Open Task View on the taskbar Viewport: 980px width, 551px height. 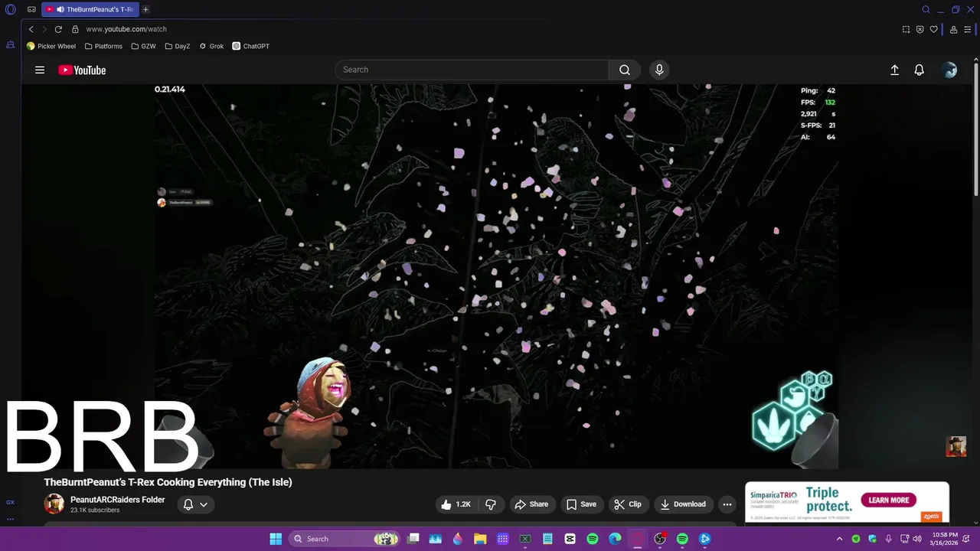413,539
